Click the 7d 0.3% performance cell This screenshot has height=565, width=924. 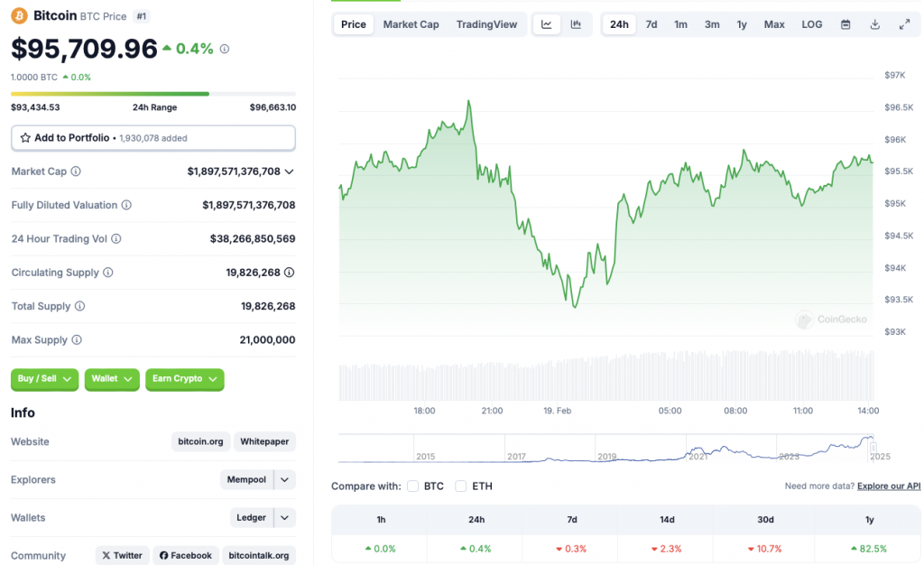571,549
